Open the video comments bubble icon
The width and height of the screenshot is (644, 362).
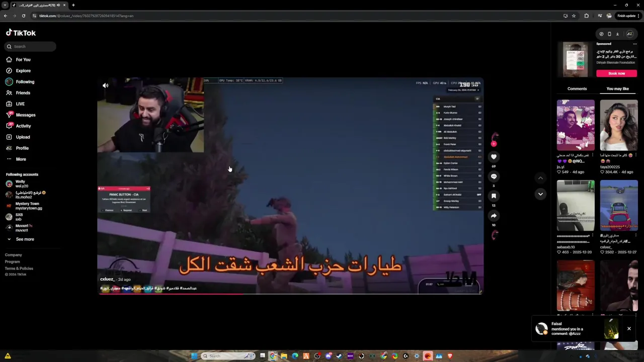point(494,176)
